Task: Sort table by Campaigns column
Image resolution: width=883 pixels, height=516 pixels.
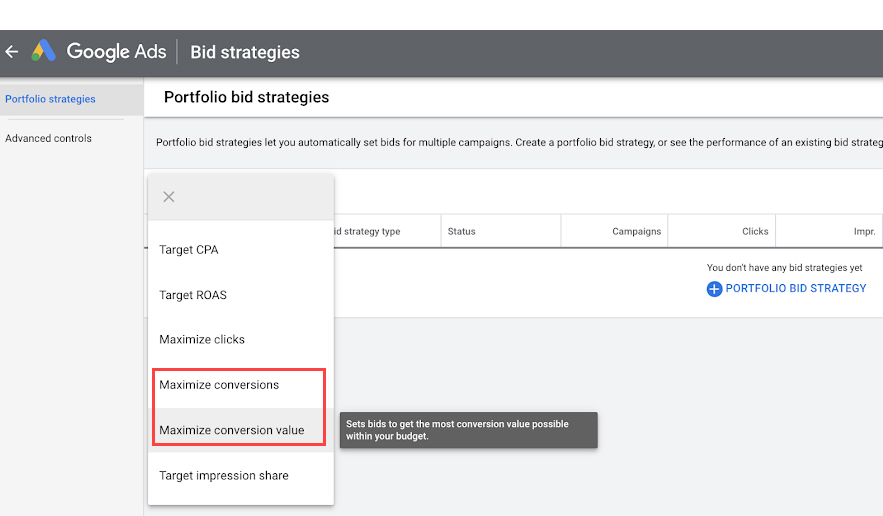Action: (636, 231)
